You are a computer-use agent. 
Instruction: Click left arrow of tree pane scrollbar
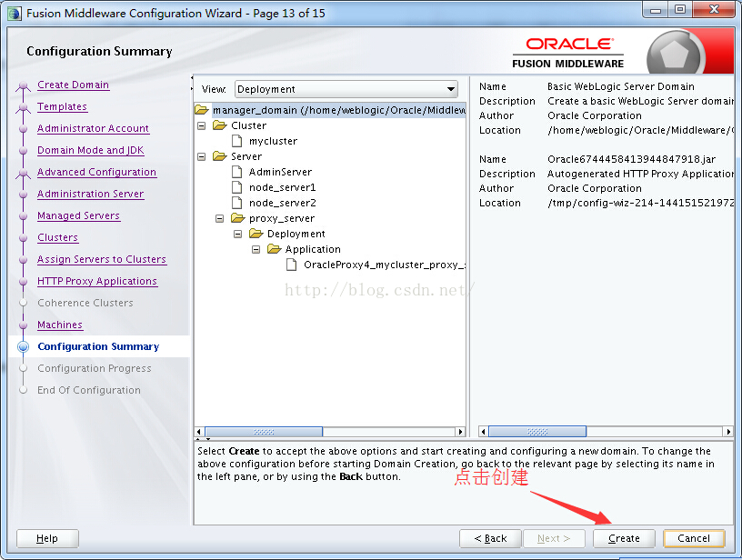(199, 432)
